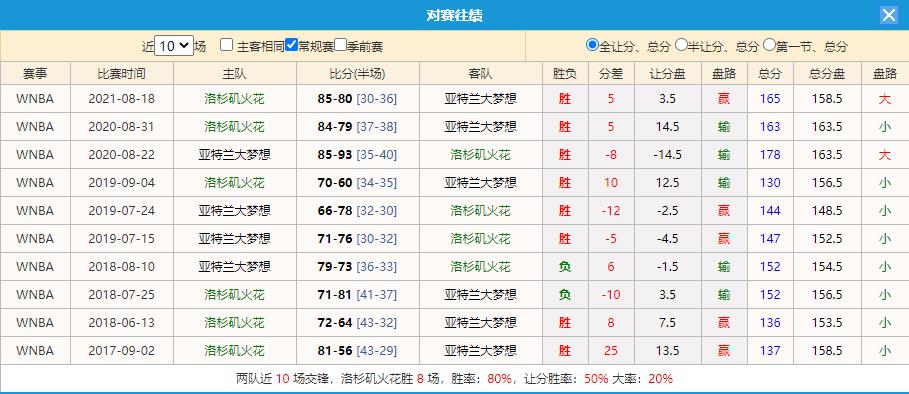Screen dimensions: 909x394
Task: Click total score 178
Action: (x=770, y=155)
